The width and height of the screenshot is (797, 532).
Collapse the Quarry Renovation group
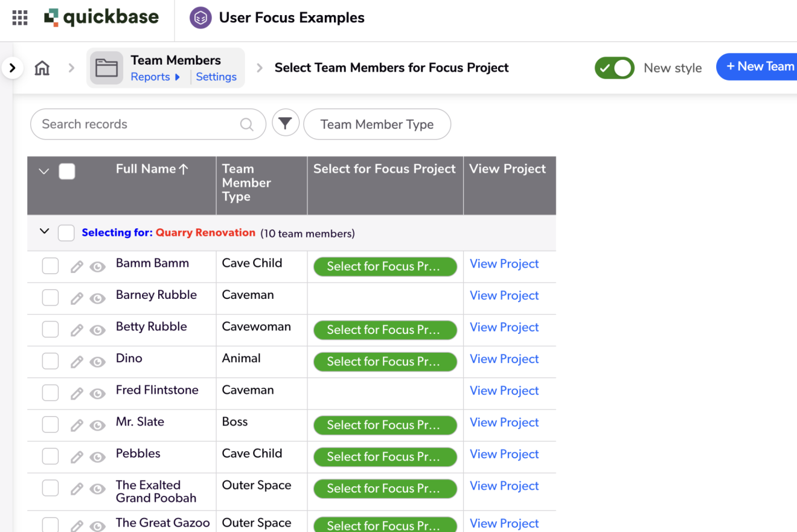click(x=44, y=232)
